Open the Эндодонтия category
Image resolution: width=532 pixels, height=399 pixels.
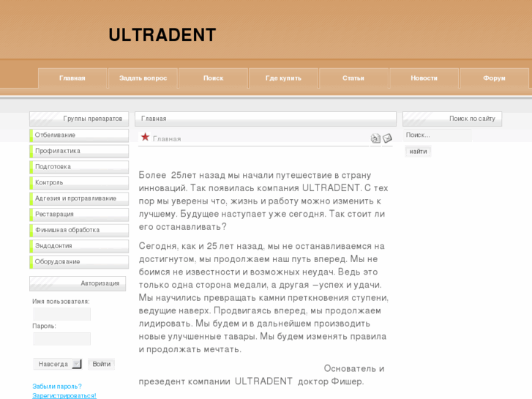tap(79, 246)
